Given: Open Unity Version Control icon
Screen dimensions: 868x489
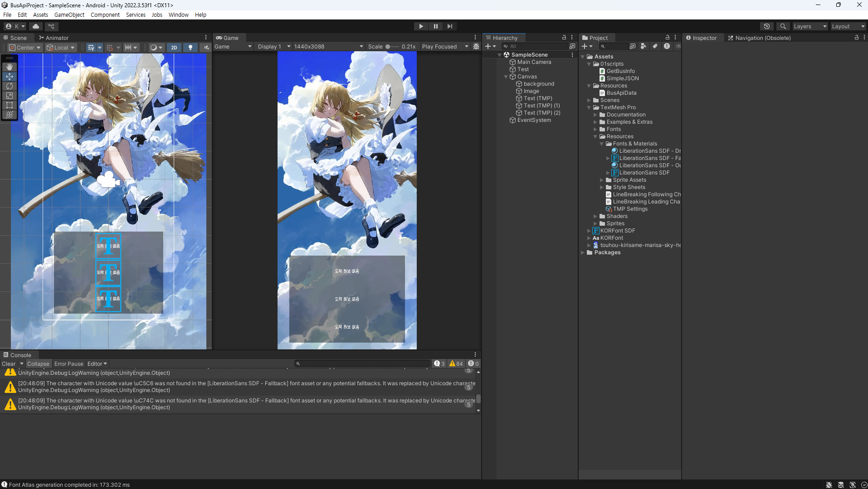Looking at the screenshot, I should (x=51, y=26).
